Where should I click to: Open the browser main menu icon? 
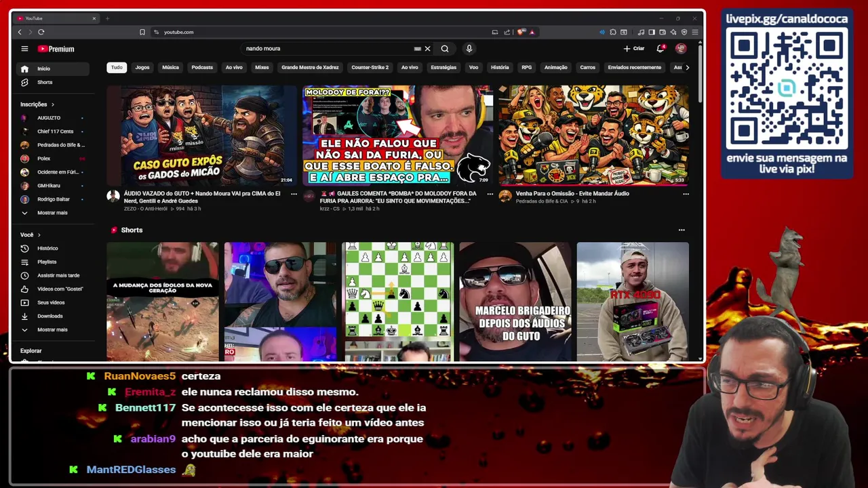point(695,32)
